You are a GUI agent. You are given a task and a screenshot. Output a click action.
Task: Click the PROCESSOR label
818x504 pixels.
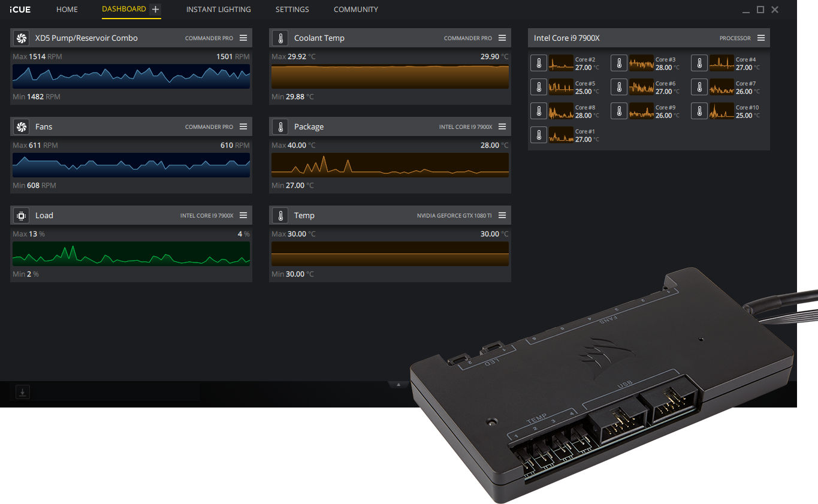coord(735,38)
